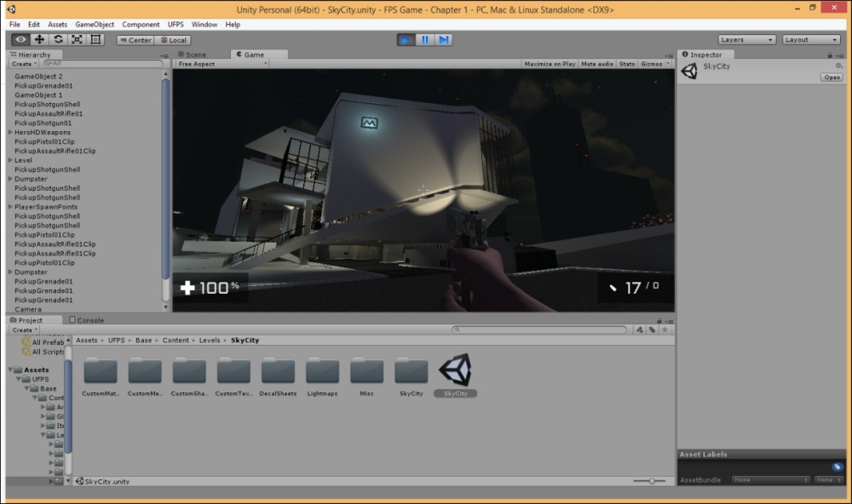
Task: Click the Inspector settings gear icon
Action: pos(839,66)
